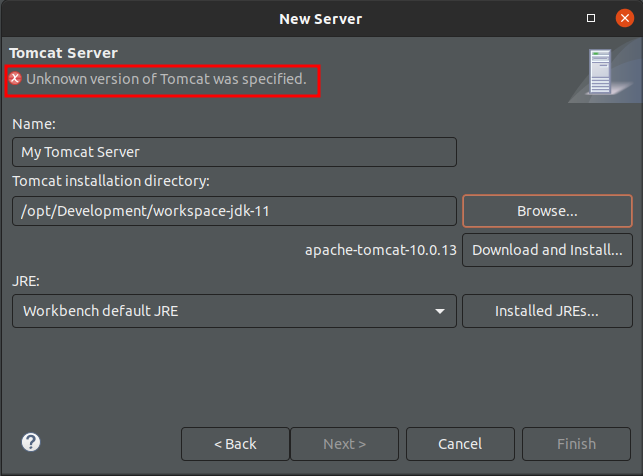Focus the Tomcat installation directory field
Image resolution: width=643 pixels, height=476 pixels.
tap(234, 211)
